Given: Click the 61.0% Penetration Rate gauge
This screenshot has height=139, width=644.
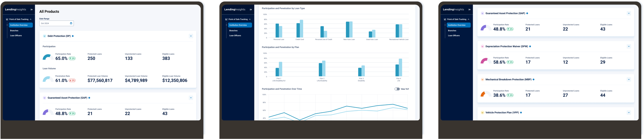Looking at the screenshot, I should click(x=48, y=80).
